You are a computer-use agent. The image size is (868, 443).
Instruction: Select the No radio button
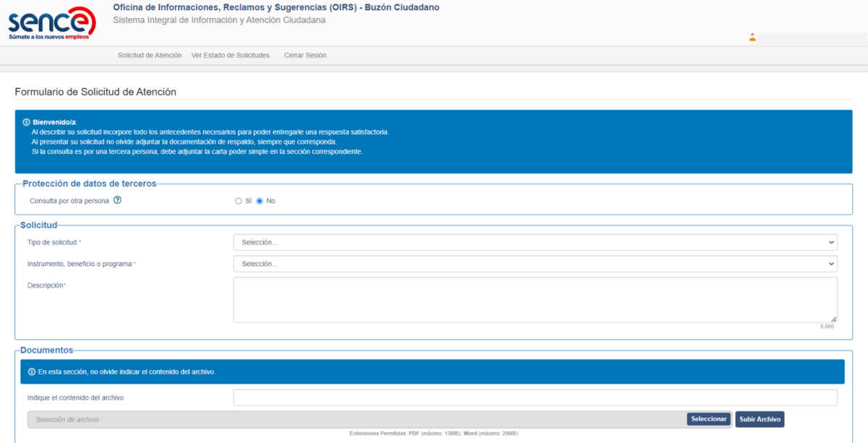coord(260,201)
